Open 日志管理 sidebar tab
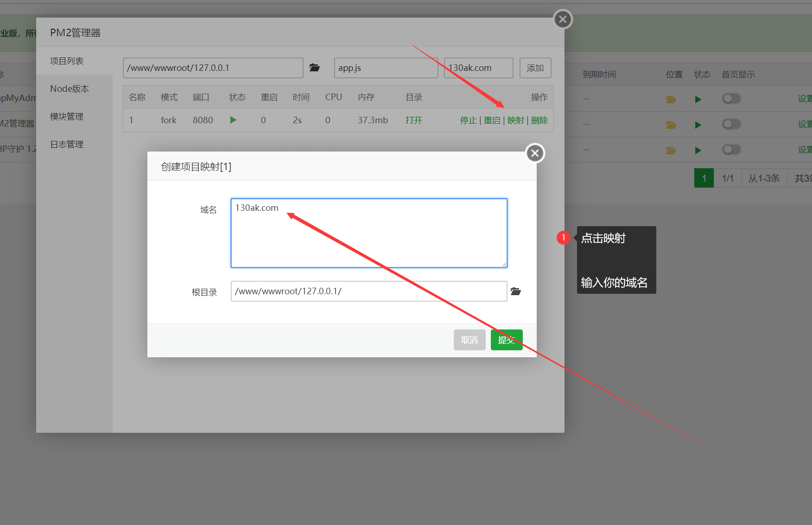The height and width of the screenshot is (525, 812). [x=67, y=144]
